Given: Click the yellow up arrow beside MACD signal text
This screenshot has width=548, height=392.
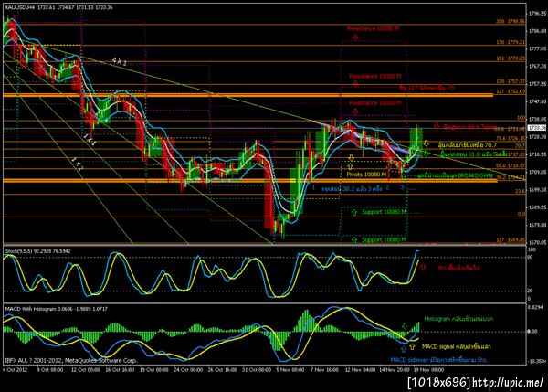Looking at the screenshot, I should (412, 346).
